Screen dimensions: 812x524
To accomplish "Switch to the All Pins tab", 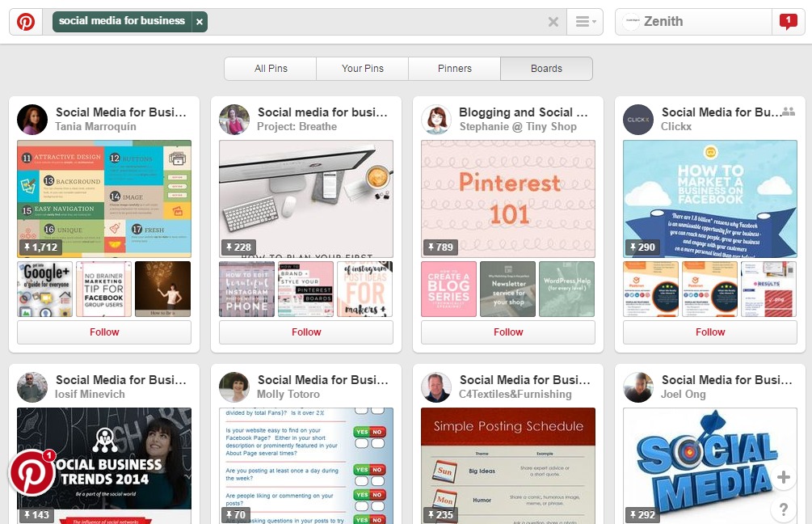I will (x=271, y=69).
